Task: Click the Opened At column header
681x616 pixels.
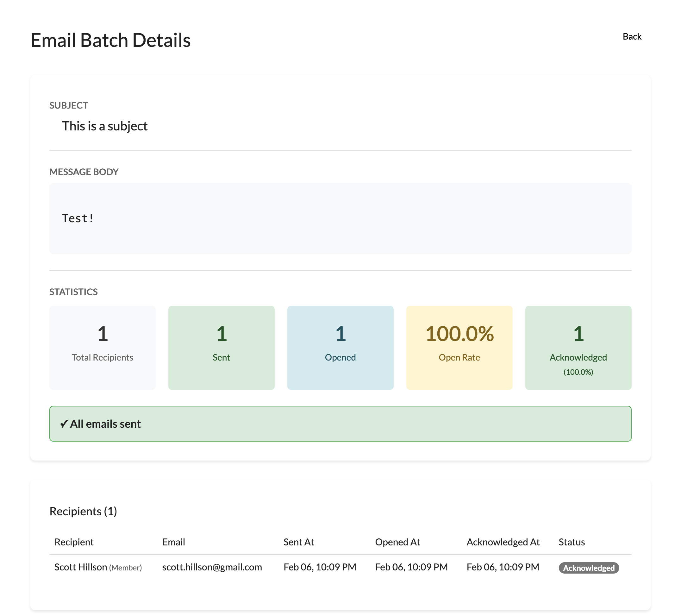Action: (x=397, y=542)
